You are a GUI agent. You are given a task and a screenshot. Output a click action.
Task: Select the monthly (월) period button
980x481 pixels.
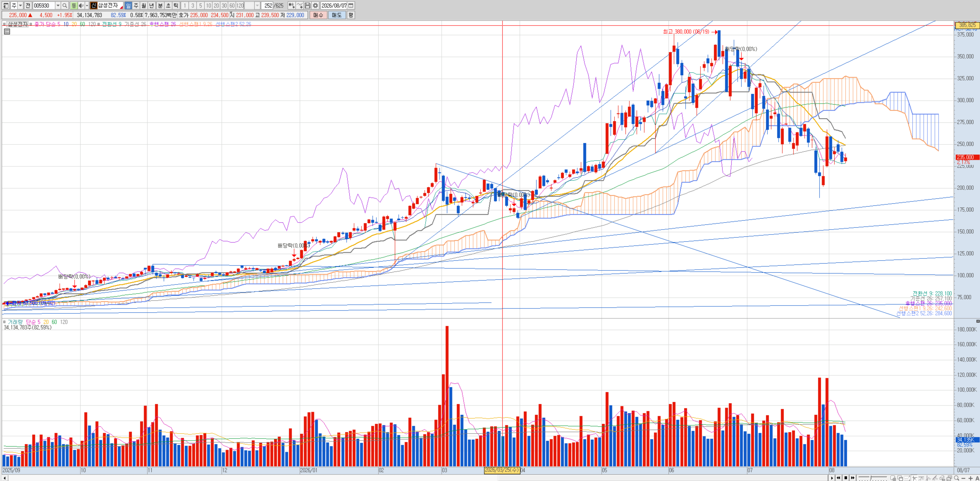(144, 5)
